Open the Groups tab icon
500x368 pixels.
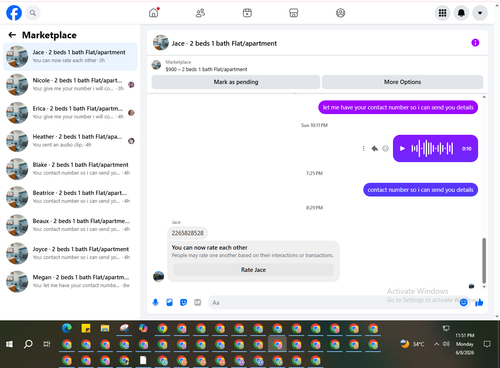click(340, 13)
